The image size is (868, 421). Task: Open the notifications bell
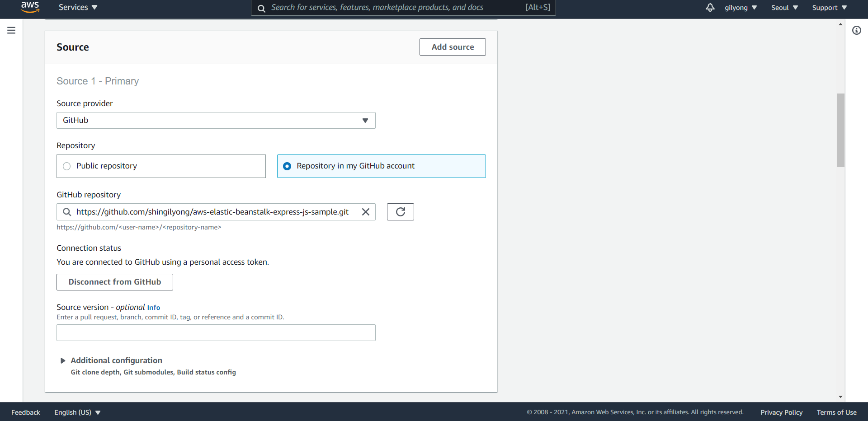pyautogui.click(x=710, y=7)
